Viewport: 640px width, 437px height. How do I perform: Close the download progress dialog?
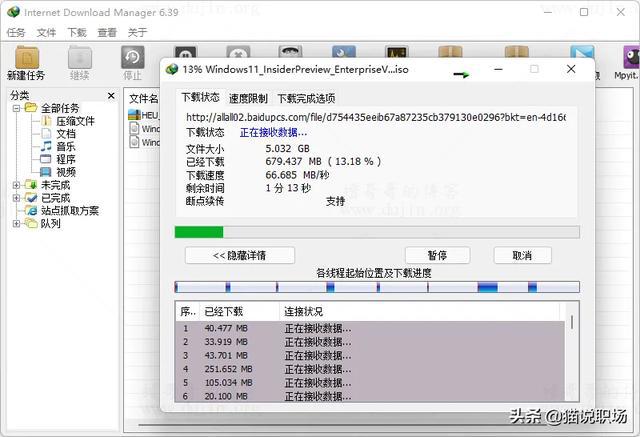click(571, 69)
